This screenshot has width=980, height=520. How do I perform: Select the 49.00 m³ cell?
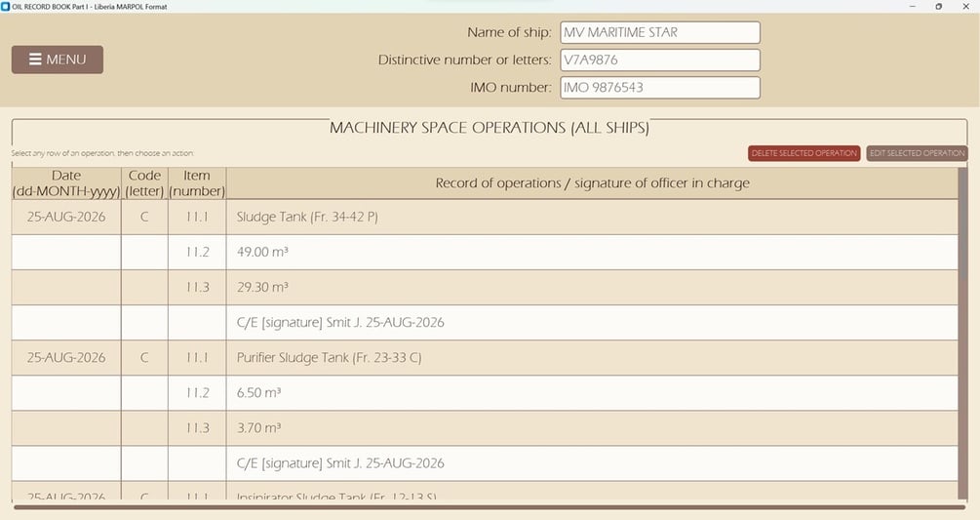(x=592, y=252)
